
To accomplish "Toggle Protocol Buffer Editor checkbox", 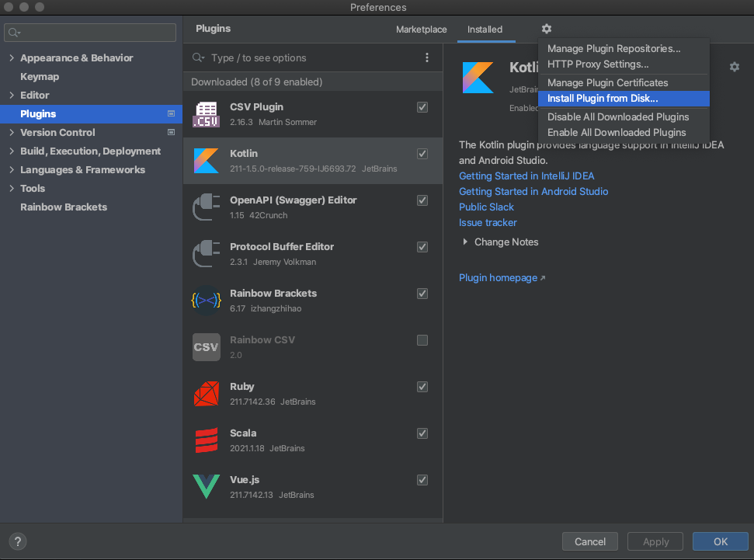I will coord(422,247).
